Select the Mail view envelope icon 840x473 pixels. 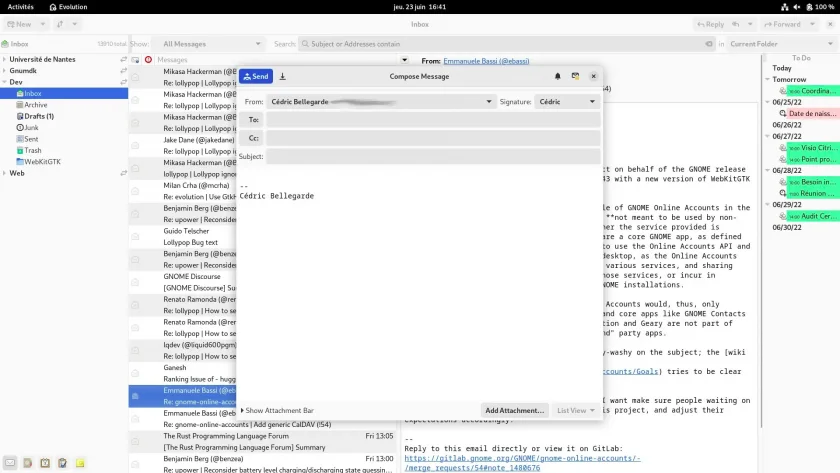click(x=10, y=463)
